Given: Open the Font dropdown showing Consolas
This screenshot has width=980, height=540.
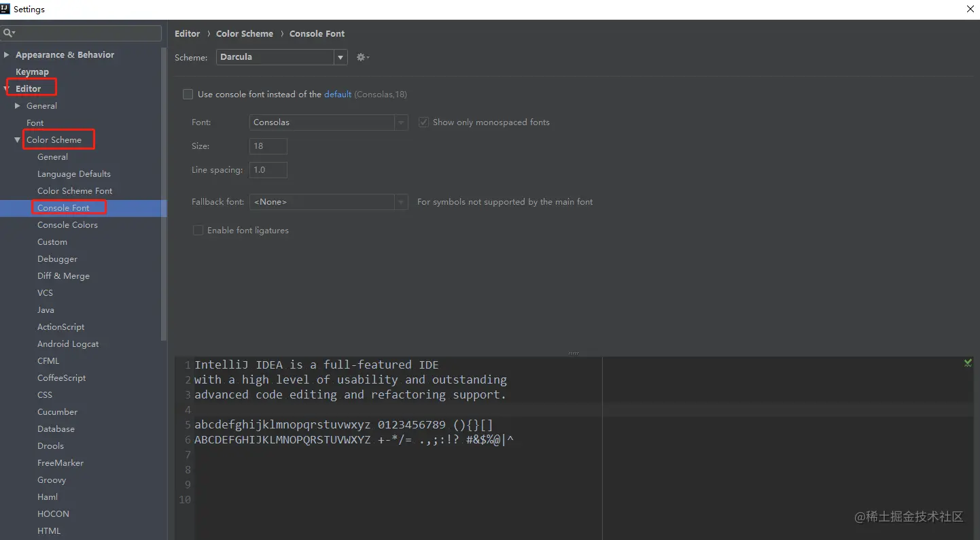Looking at the screenshot, I should [x=329, y=122].
